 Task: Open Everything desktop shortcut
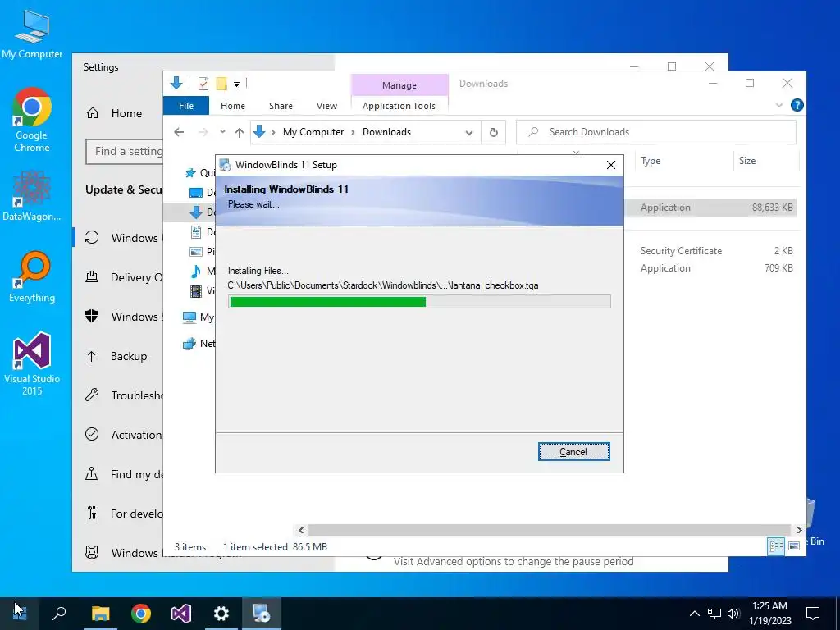32,277
